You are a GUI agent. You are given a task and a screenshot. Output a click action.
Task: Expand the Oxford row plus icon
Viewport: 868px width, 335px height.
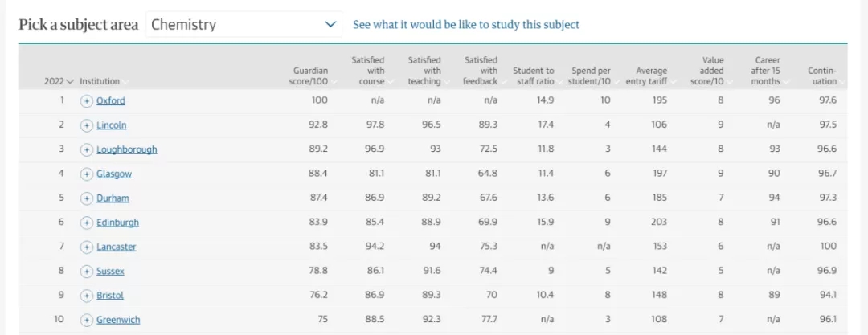point(86,100)
